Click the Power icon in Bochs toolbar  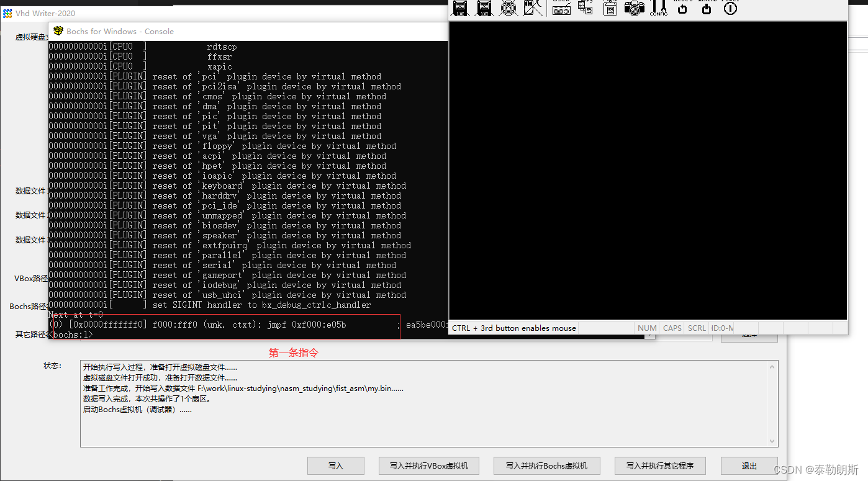(730, 8)
